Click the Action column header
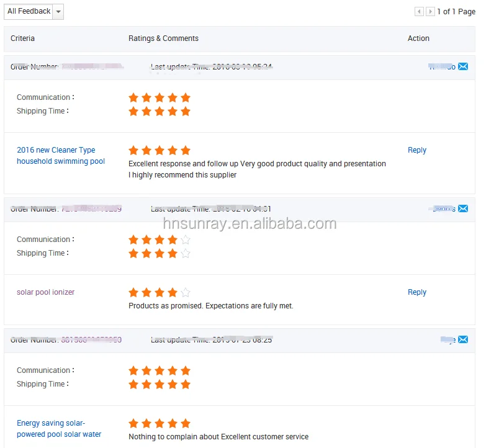This screenshot has height=448, width=499. 418,38
